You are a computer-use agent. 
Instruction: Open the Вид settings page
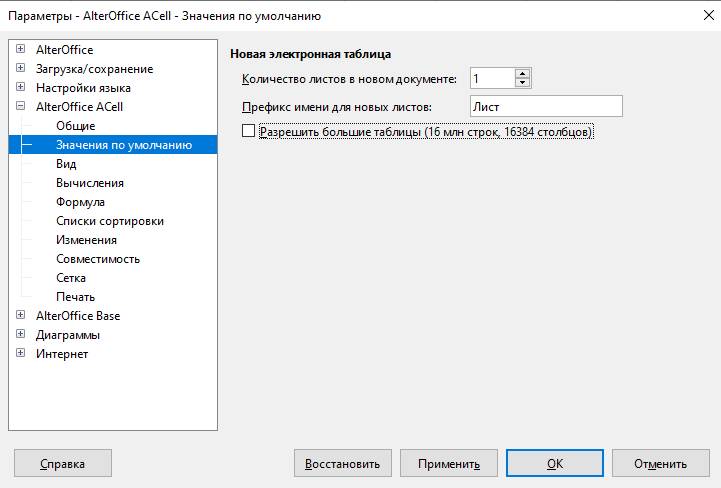coord(66,164)
